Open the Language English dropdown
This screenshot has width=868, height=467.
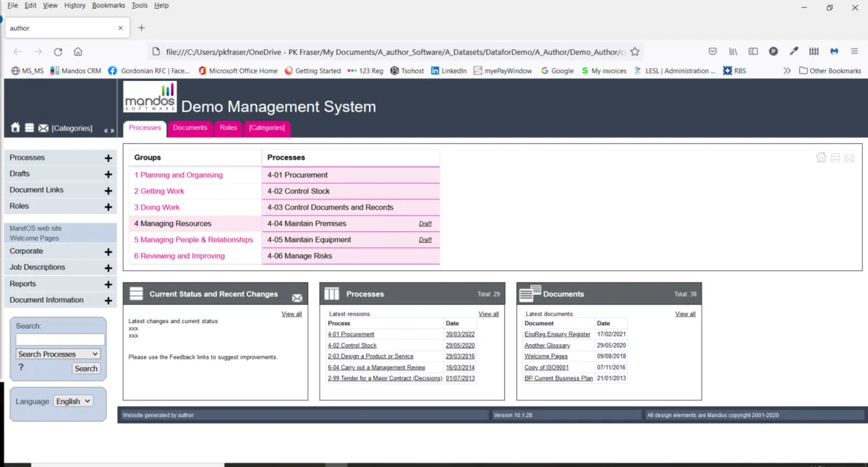pyautogui.click(x=73, y=401)
